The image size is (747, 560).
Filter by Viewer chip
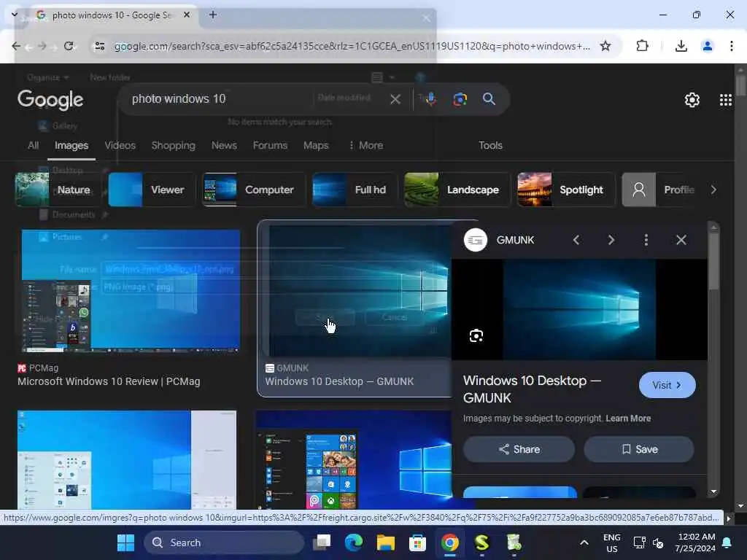point(152,190)
